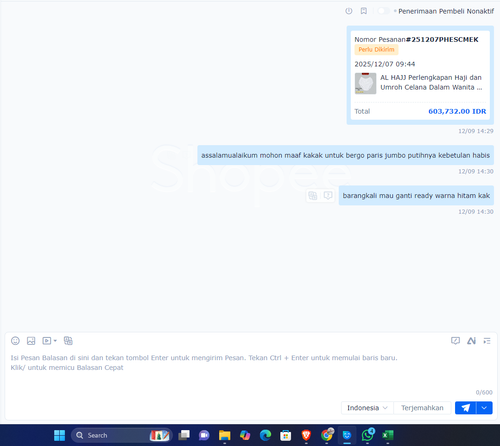Click the taskbar Search box
This screenshot has height=446, width=500.
[x=122, y=435]
